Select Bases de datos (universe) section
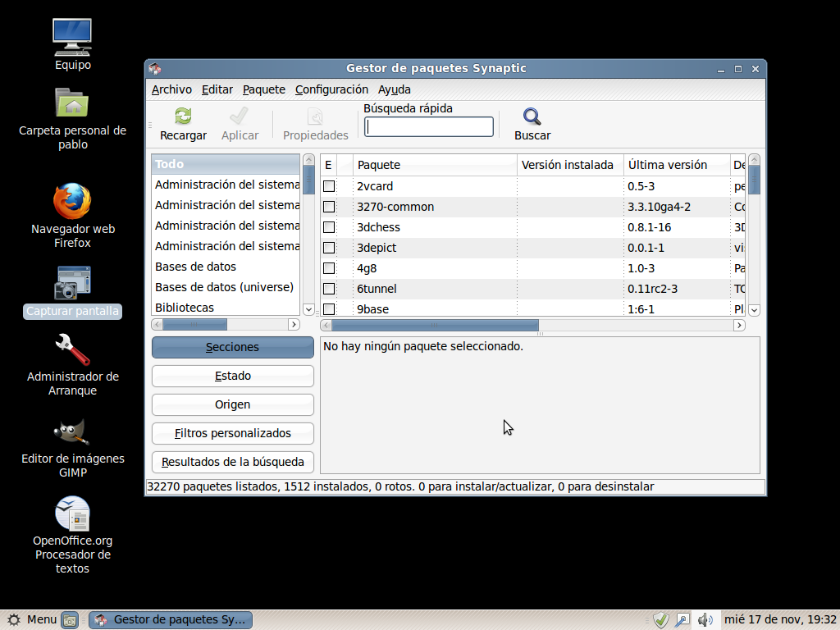This screenshot has height=630, width=840. [226, 287]
